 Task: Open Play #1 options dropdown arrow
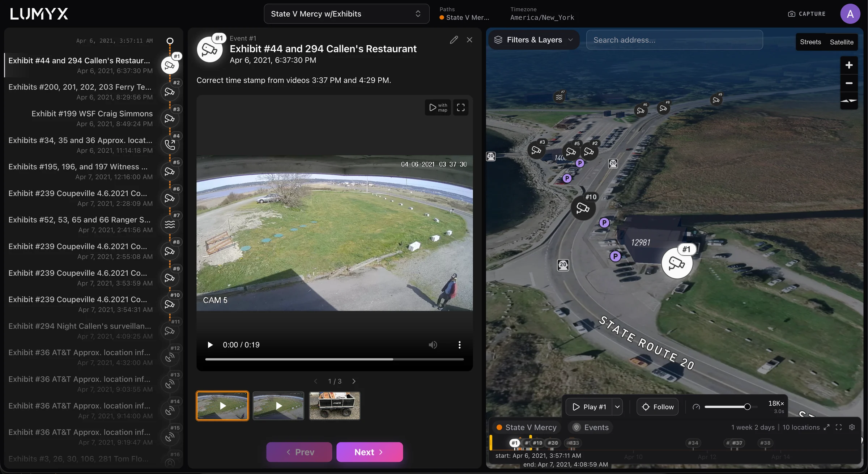pyautogui.click(x=617, y=407)
